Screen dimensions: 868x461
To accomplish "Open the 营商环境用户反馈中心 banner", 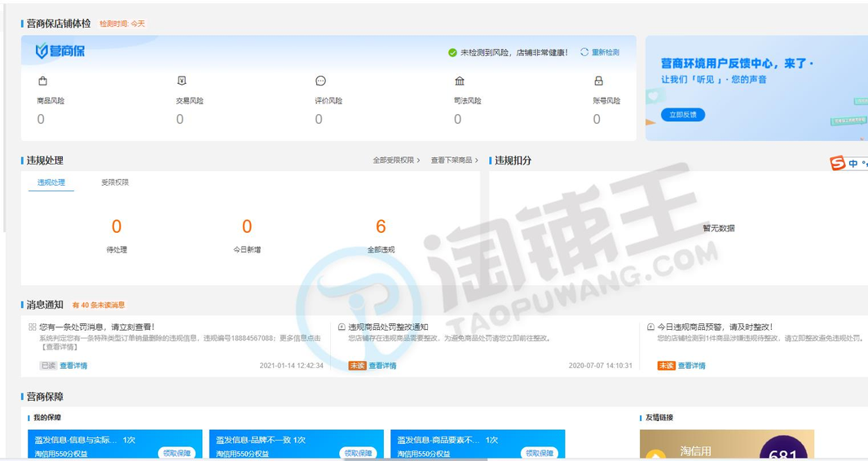I will pyautogui.click(x=756, y=88).
